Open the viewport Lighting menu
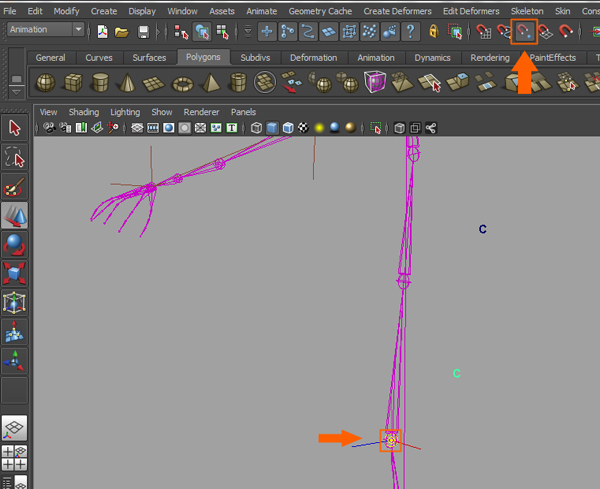The height and width of the screenshot is (489, 600). pos(125,112)
